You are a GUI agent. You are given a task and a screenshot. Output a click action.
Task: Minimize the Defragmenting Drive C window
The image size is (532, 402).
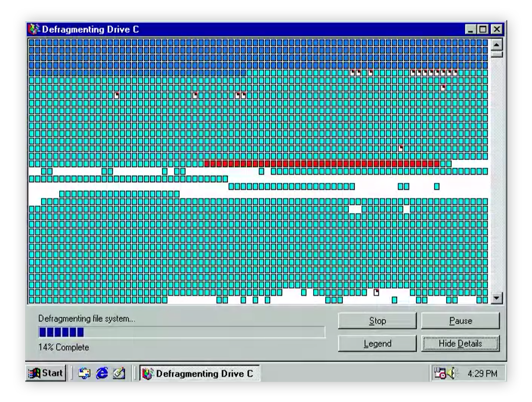click(473, 30)
